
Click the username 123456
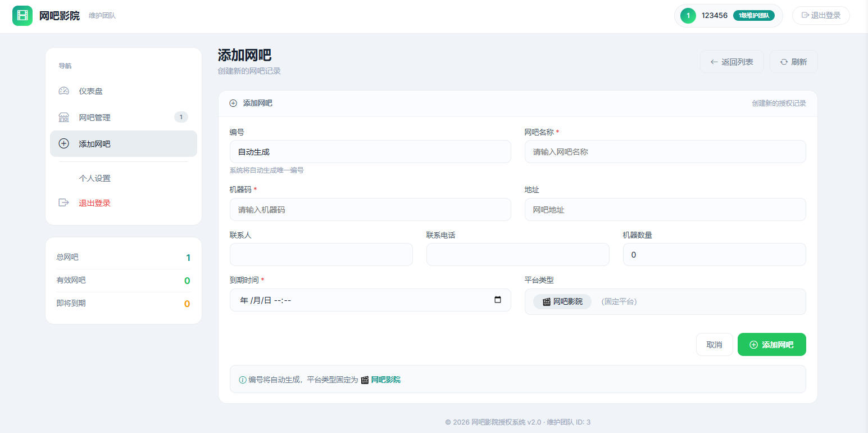point(715,16)
